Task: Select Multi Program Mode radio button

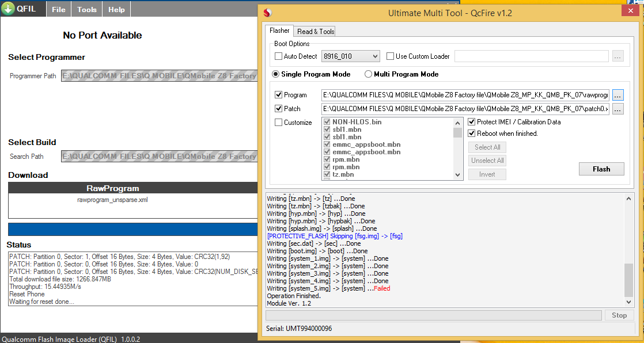Action: click(x=369, y=74)
